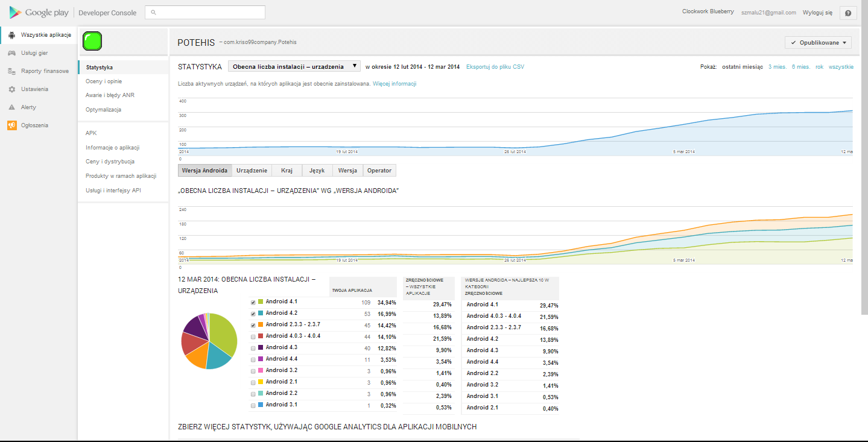
Task: Click the warning triangle Alerty icon
Action: 11,107
